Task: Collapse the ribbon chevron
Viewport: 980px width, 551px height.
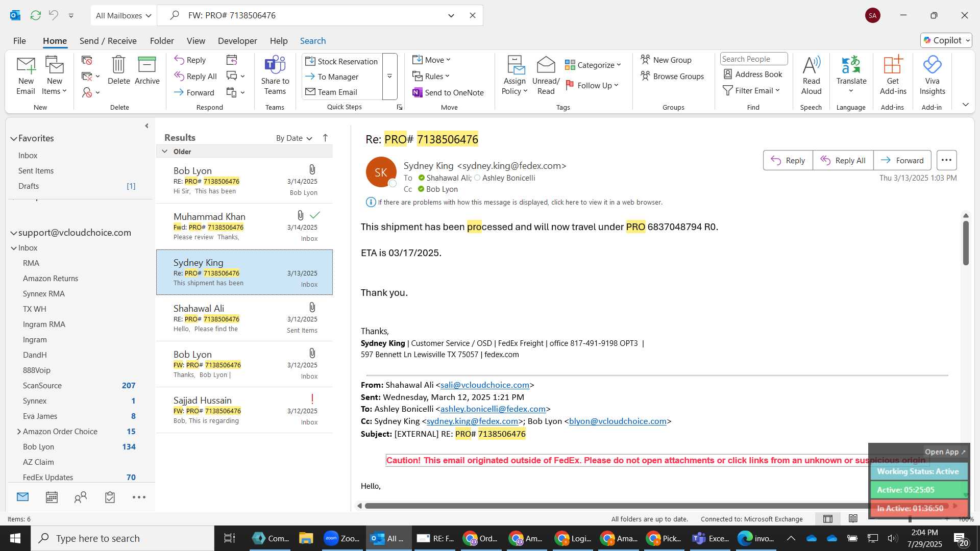Action: [965, 105]
